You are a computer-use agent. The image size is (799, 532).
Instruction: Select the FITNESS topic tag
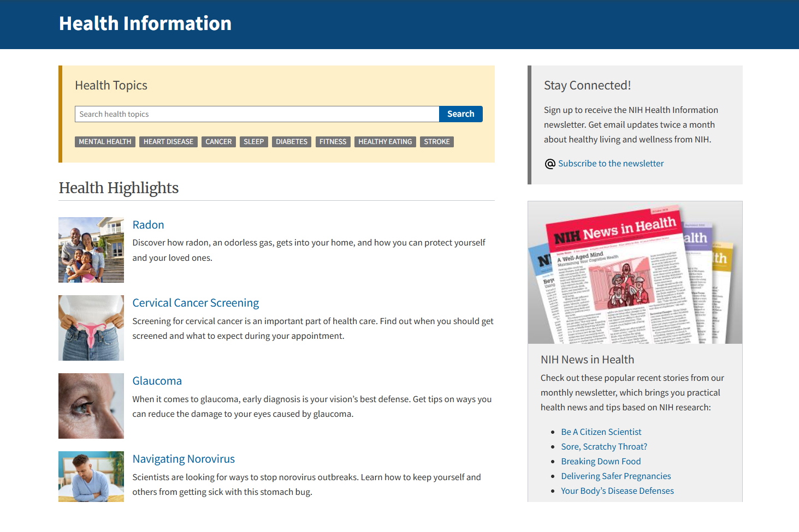[333, 141]
